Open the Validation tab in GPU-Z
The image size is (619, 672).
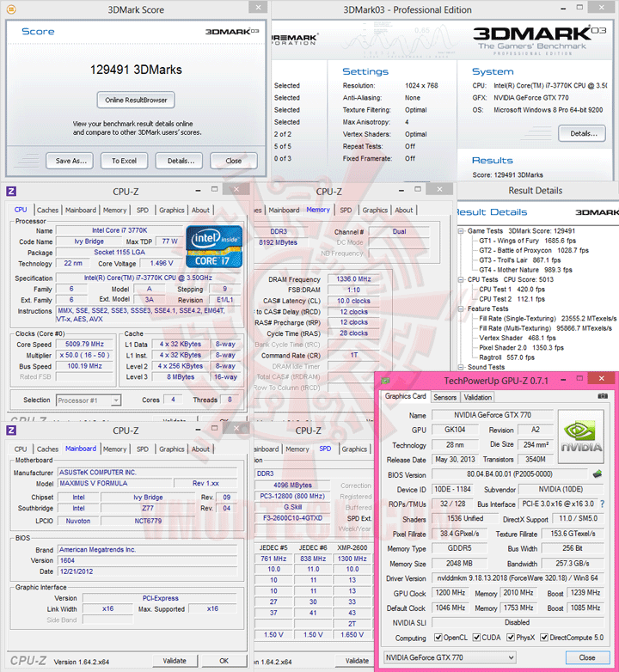(477, 397)
